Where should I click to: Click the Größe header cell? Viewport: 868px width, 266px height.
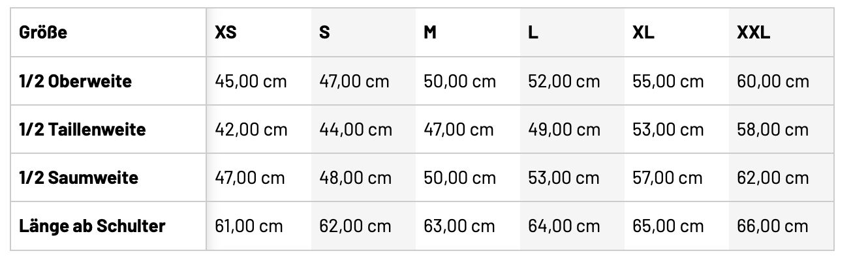click(44, 33)
